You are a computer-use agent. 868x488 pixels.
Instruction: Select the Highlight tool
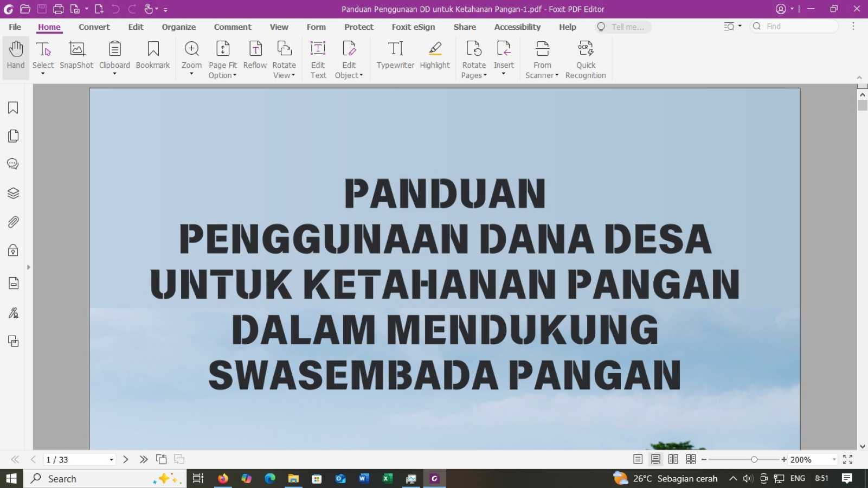coord(435,55)
